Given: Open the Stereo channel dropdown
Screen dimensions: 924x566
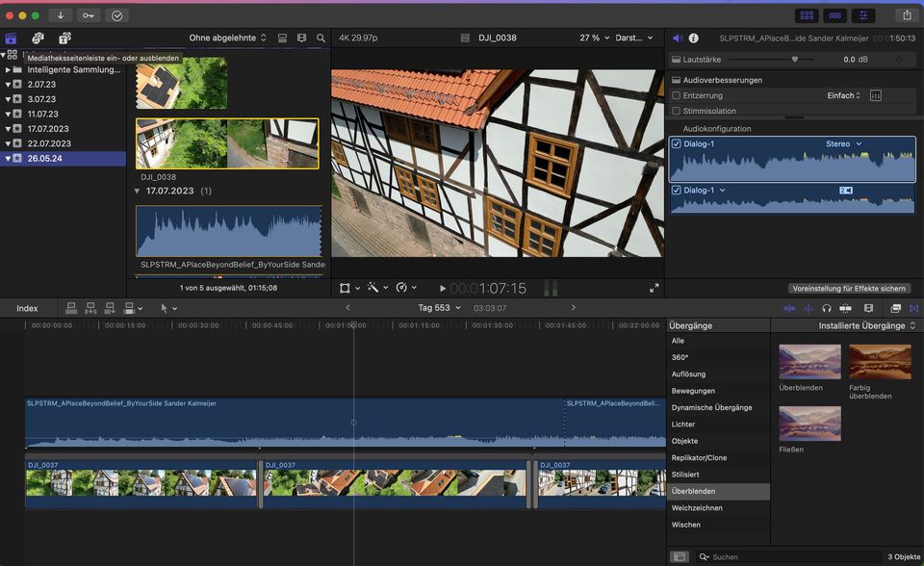Looking at the screenshot, I should [843, 143].
